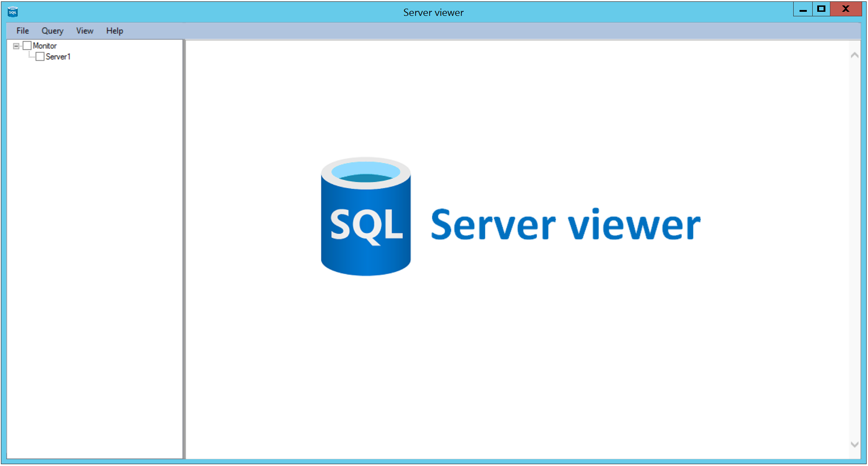Select the Monitor tree label
Screen dimensions: 868x466
coord(45,46)
